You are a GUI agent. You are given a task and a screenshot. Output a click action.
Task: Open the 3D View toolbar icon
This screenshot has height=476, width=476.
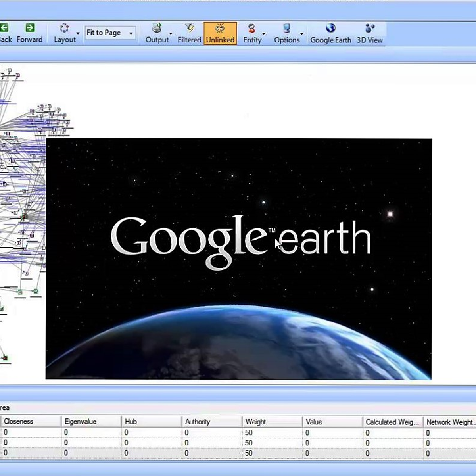(370, 28)
